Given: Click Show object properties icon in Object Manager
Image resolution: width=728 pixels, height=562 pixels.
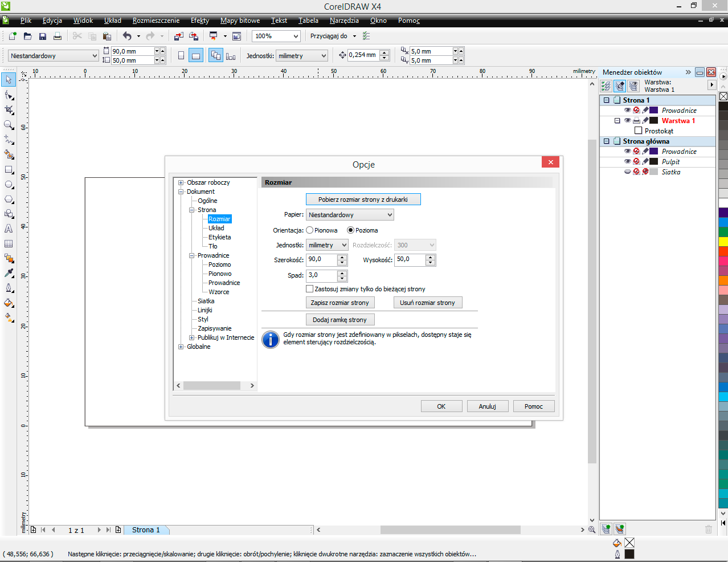Looking at the screenshot, I should (x=606, y=86).
